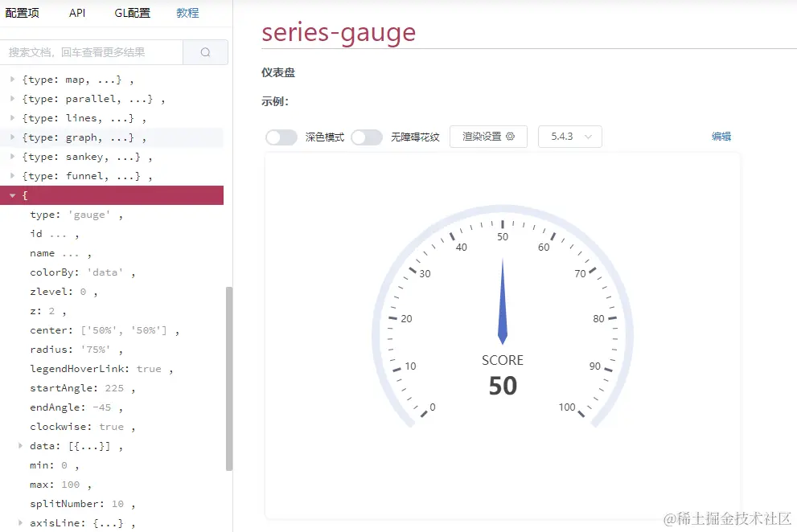Open the 配置项 tab
Viewport: 797px width, 532px height.
click(22, 13)
